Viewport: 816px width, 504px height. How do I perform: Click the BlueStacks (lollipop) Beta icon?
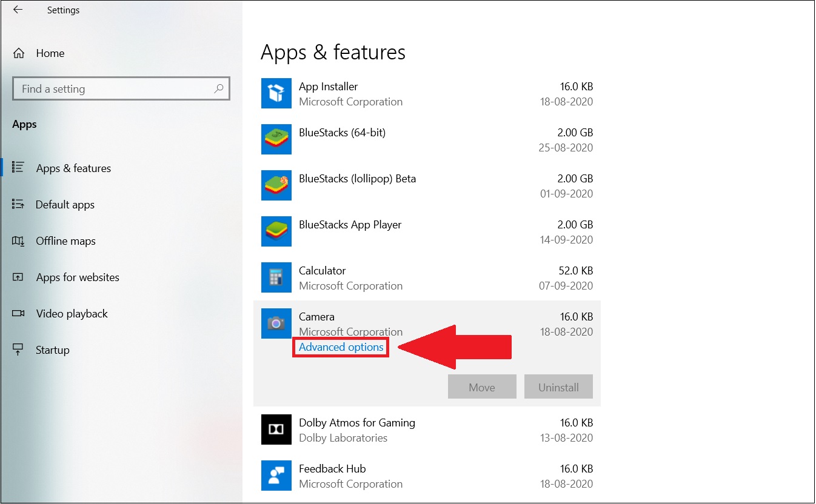pos(276,185)
